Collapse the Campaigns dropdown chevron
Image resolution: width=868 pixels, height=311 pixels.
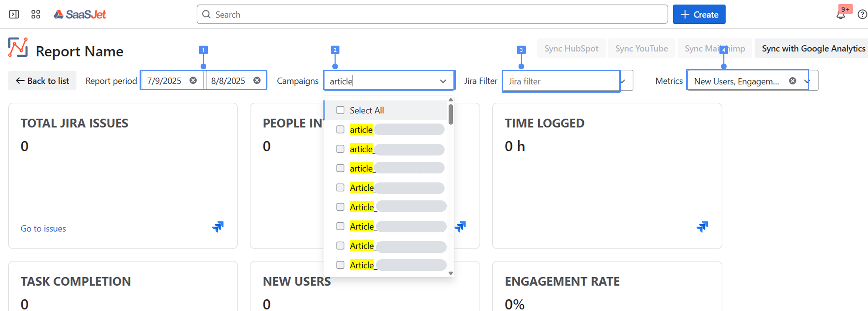(x=443, y=81)
